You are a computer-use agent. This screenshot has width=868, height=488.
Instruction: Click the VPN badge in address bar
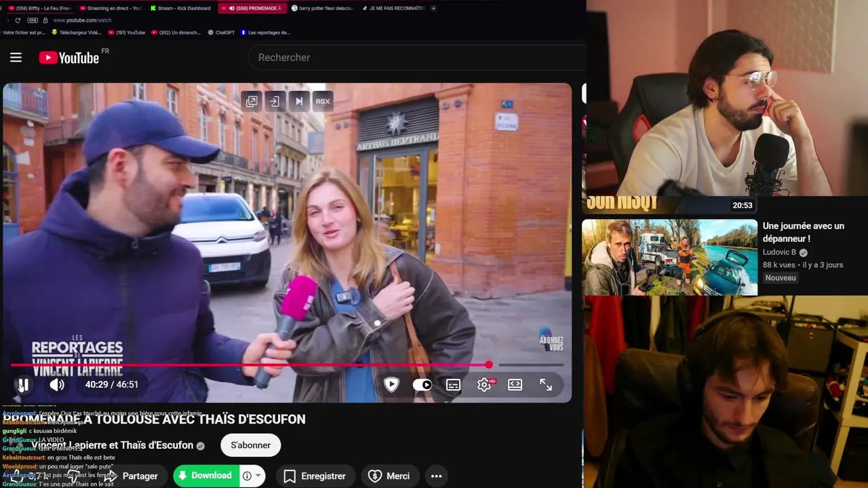click(x=33, y=20)
